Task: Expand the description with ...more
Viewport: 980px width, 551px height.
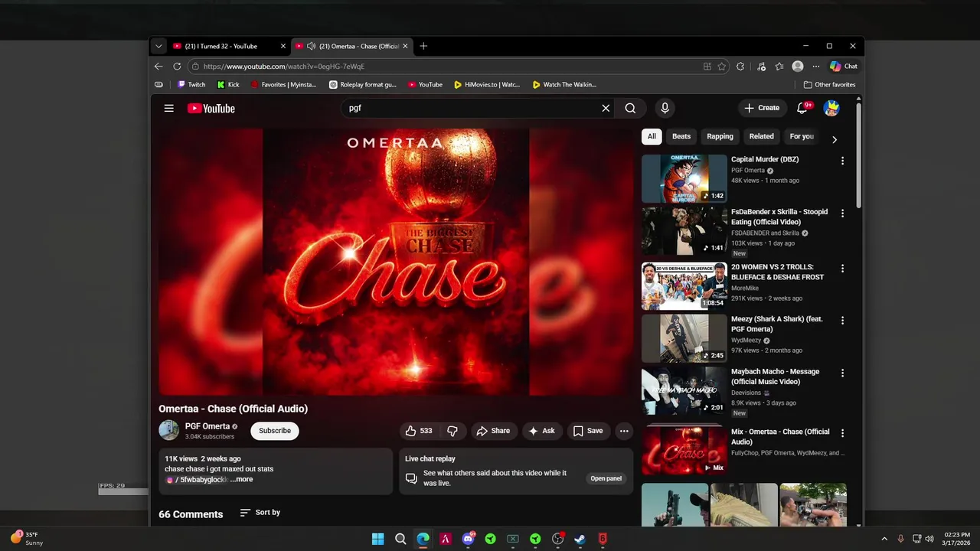Action: coord(241,480)
